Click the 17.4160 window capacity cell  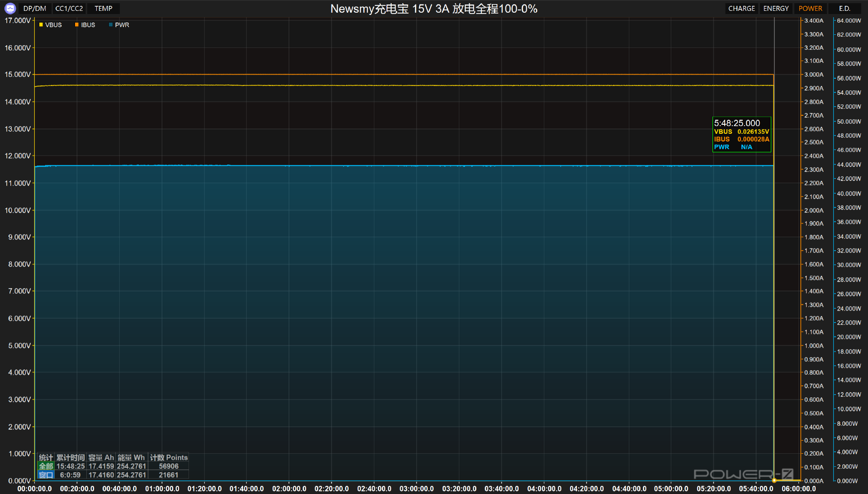click(101, 475)
